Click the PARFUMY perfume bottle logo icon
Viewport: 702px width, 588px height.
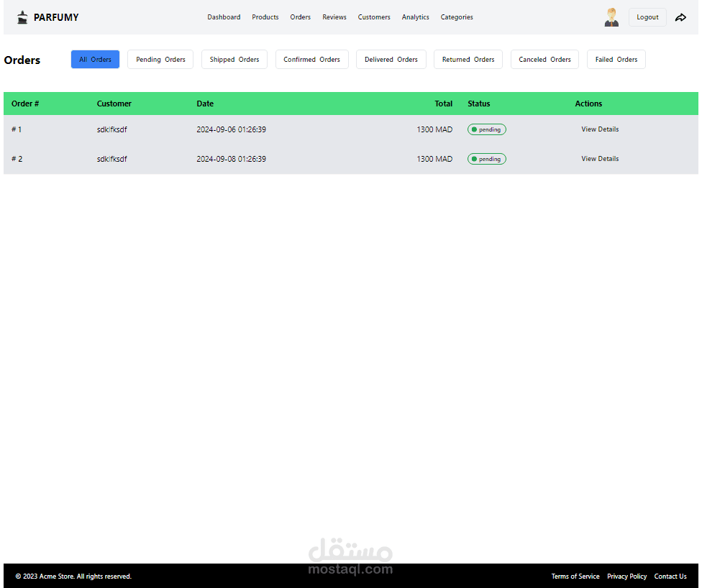click(x=22, y=17)
